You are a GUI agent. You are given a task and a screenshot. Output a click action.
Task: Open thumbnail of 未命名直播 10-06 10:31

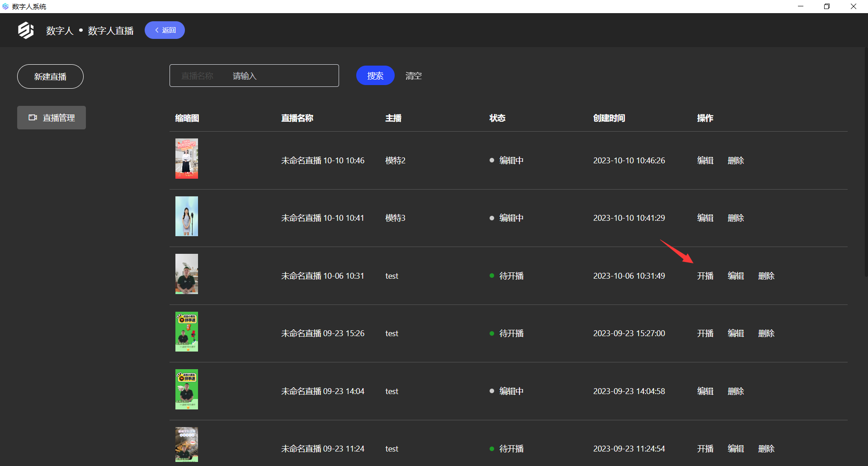coord(187,274)
